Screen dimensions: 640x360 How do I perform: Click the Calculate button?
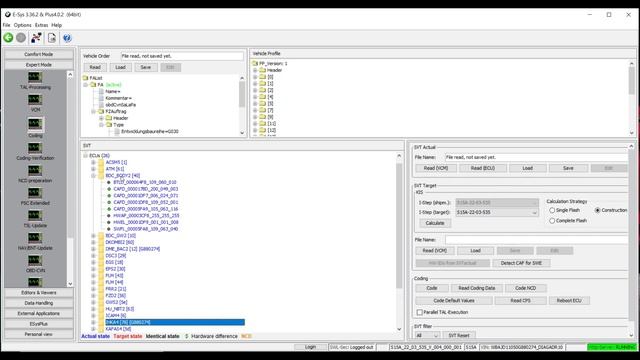pyautogui.click(x=435, y=223)
